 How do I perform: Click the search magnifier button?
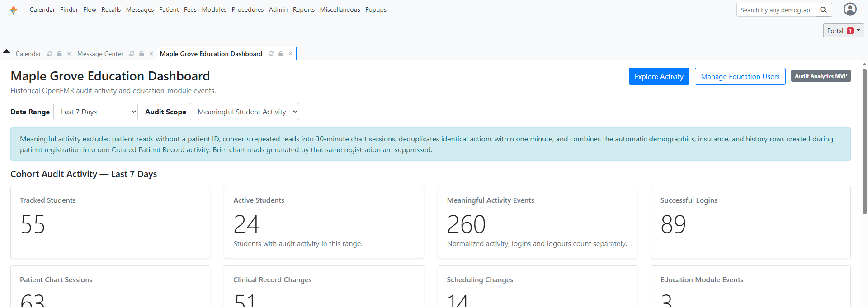(824, 10)
